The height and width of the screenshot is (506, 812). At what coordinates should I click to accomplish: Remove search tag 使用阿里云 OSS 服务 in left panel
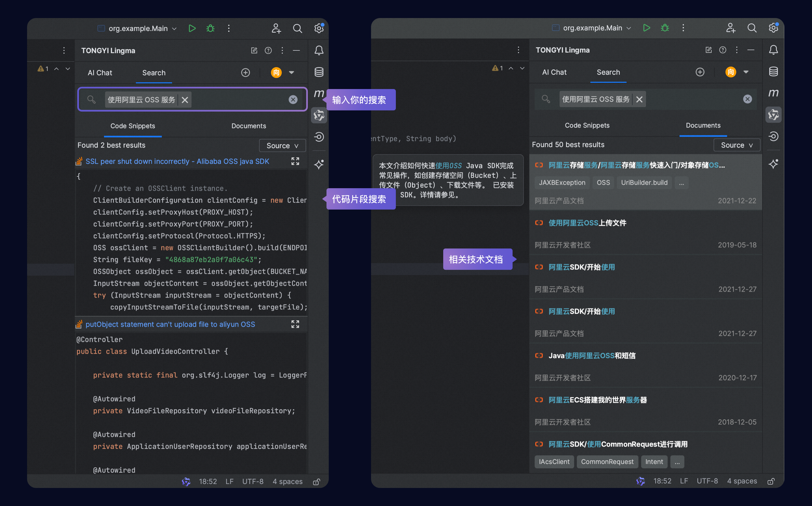(185, 100)
